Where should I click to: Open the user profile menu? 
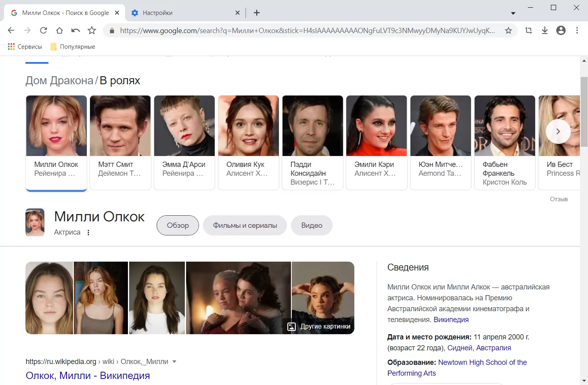click(x=561, y=30)
